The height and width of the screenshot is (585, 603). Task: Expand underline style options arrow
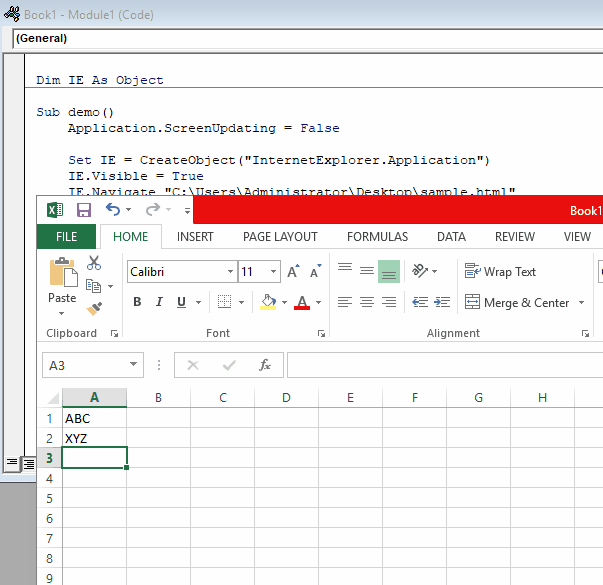(x=198, y=303)
